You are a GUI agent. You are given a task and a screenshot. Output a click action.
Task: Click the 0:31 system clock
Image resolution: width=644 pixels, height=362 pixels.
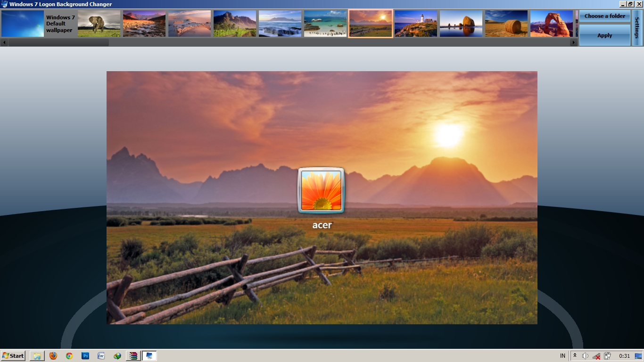click(624, 356)
